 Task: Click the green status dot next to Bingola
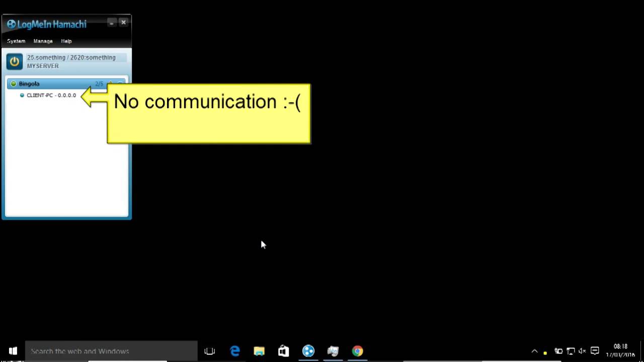pos(14,83)
